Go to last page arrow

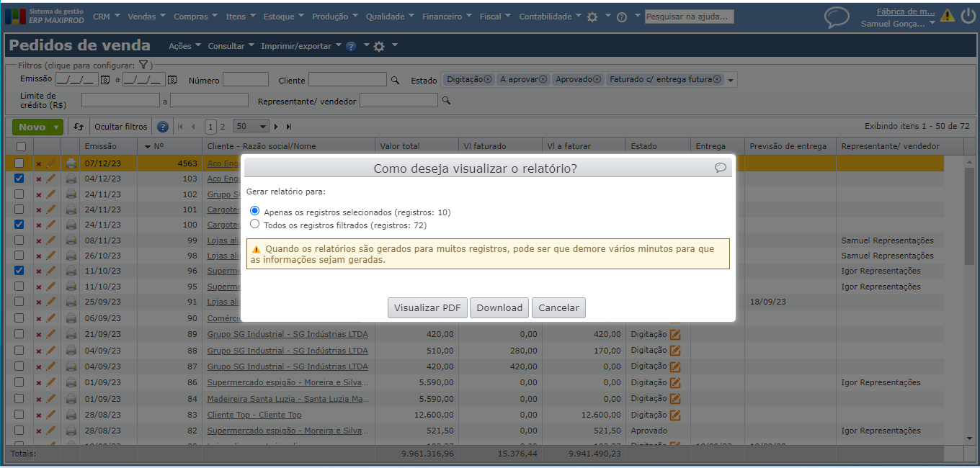click(x=288, y=127)
